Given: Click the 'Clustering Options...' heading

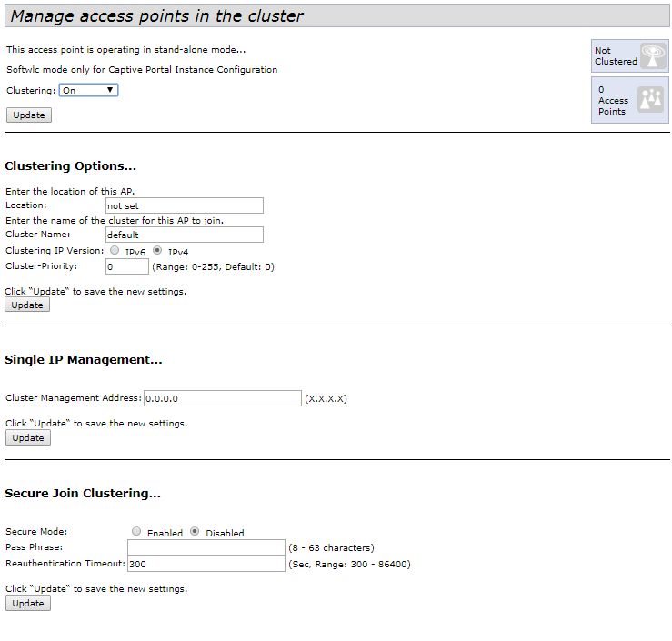Looking at the screenshot, I should [70, 165].
